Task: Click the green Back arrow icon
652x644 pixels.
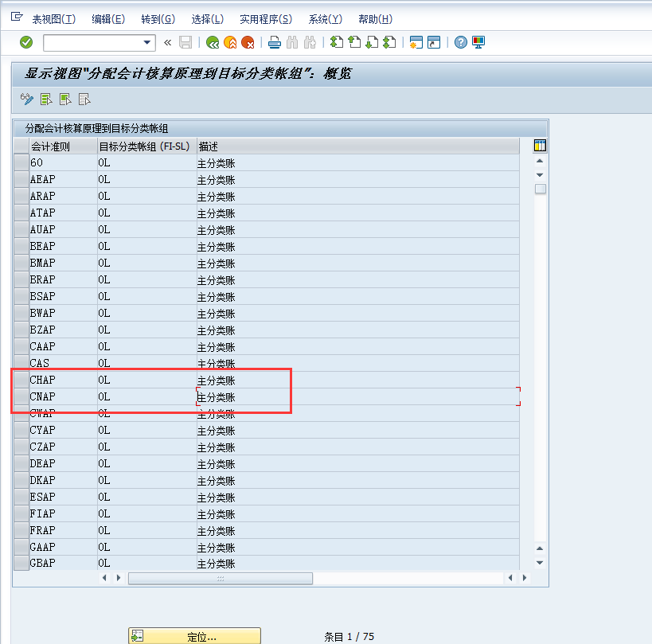Action: (x=212, y=42)
